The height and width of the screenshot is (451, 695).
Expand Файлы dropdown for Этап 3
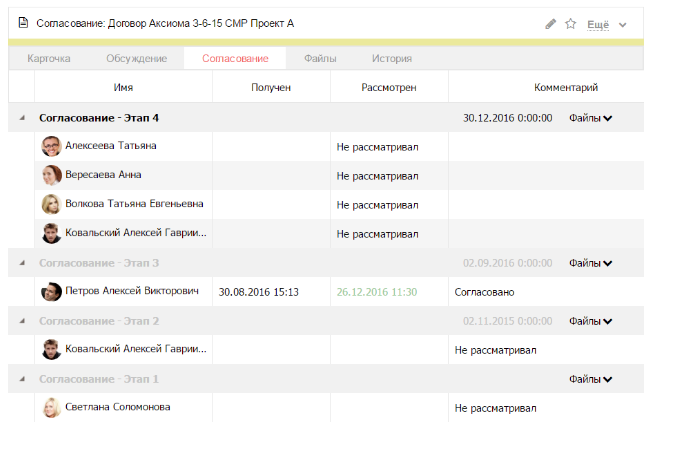(x=590, y=263)
